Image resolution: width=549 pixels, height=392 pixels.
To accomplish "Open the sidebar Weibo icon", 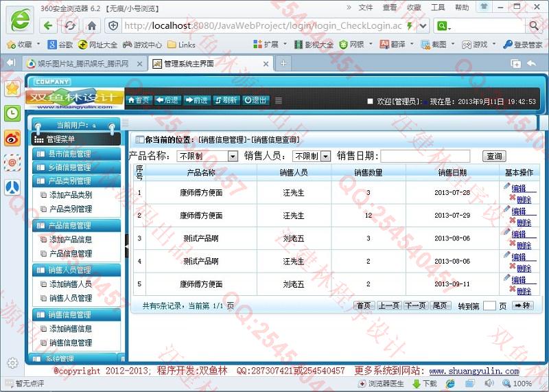I will [12, 138].
